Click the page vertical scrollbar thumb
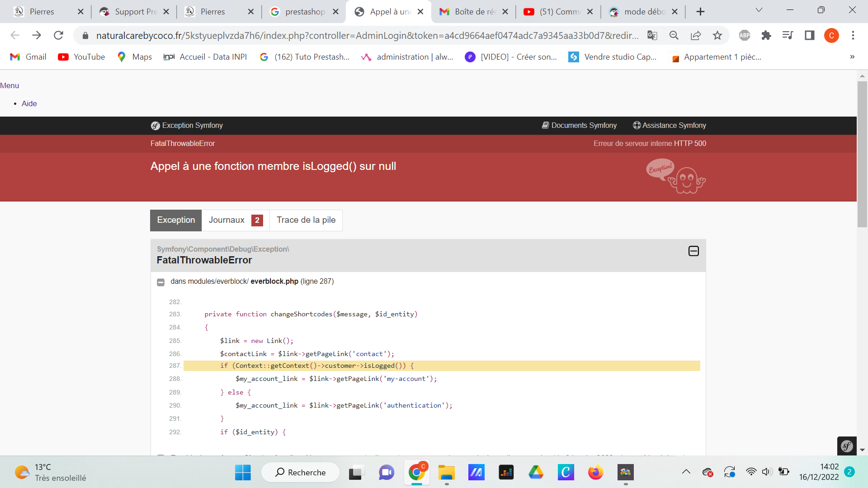868x488 pixels. (x=862, y=154)
